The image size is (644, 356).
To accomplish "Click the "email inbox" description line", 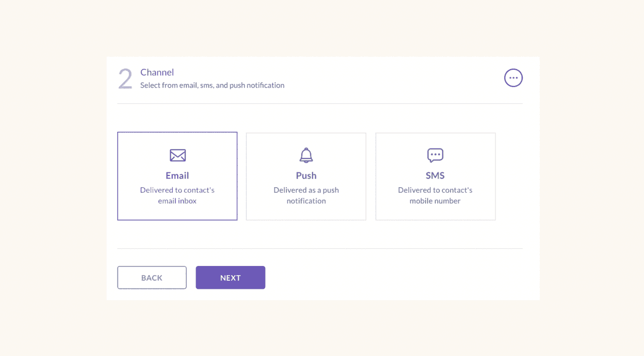I will [177, 201].
